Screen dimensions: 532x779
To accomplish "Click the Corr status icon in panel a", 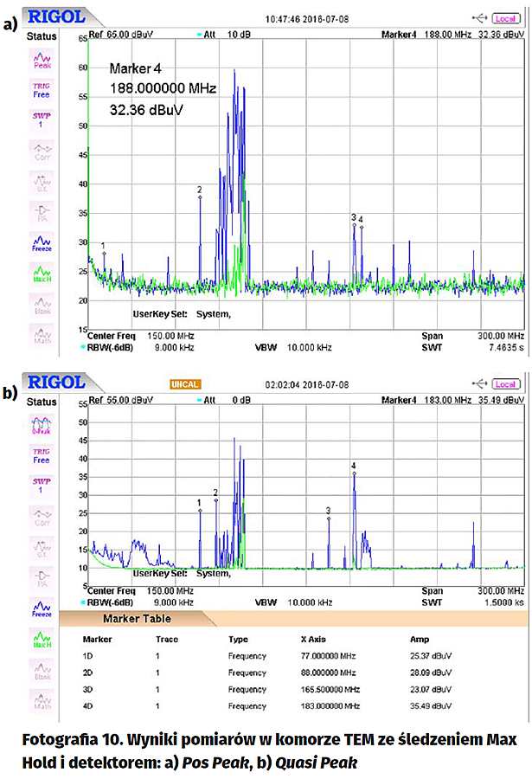I will [42, 151].
